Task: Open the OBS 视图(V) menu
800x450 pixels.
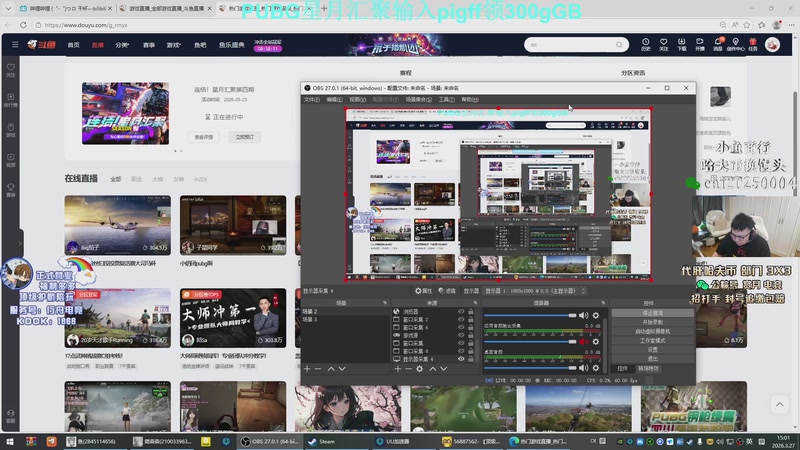Action: [357, 99]
